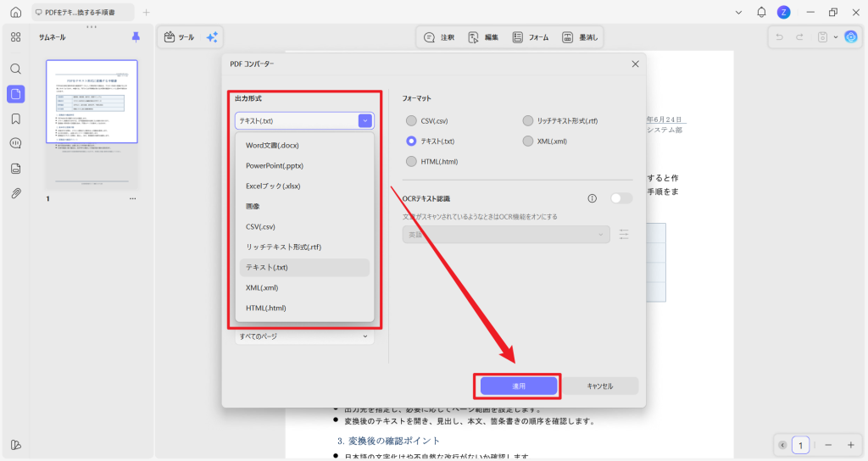The height and width of the screenshot is (461, 868).
Task: Open the home icon in the tab bar
Action: [x=15, y=12]
